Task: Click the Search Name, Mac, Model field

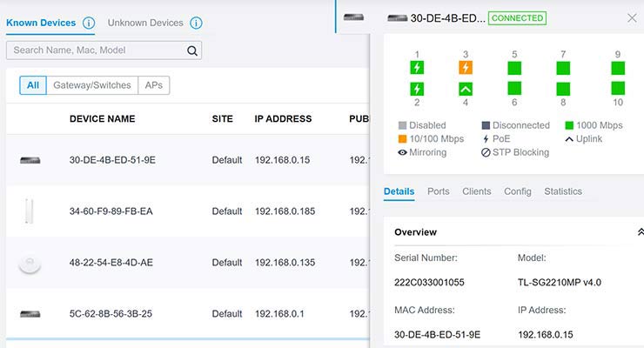Action: pos(96,50)
